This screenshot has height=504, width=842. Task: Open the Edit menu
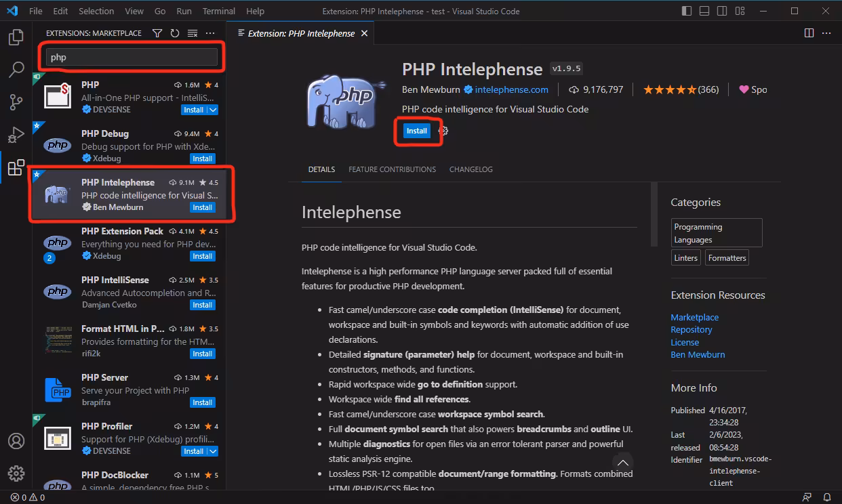click(60, 11)
